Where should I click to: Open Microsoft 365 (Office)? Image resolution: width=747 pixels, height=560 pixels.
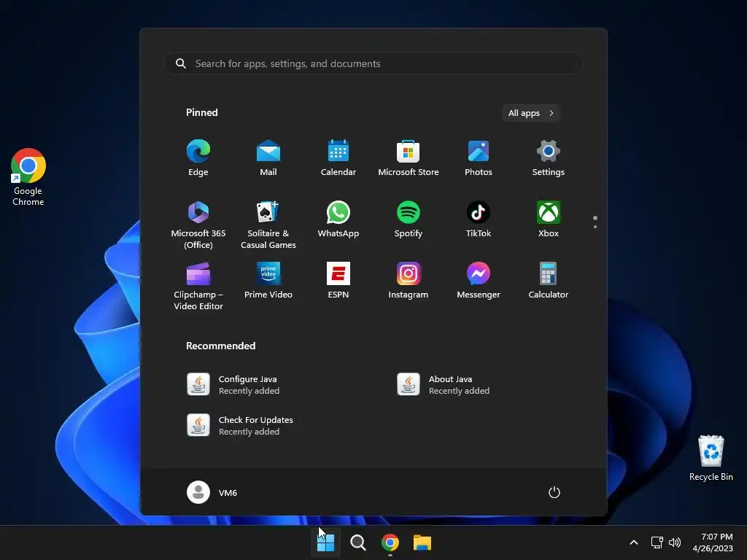(198, 225)
